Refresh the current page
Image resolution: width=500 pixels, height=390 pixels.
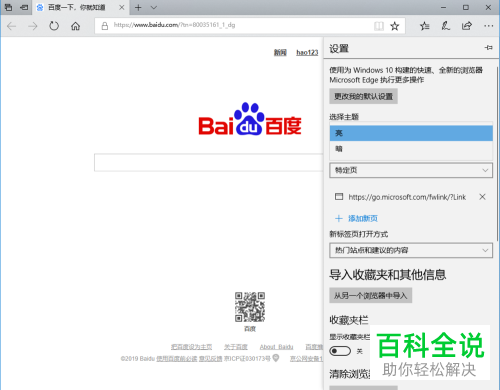pyautogui.click(x=54, y=26)
